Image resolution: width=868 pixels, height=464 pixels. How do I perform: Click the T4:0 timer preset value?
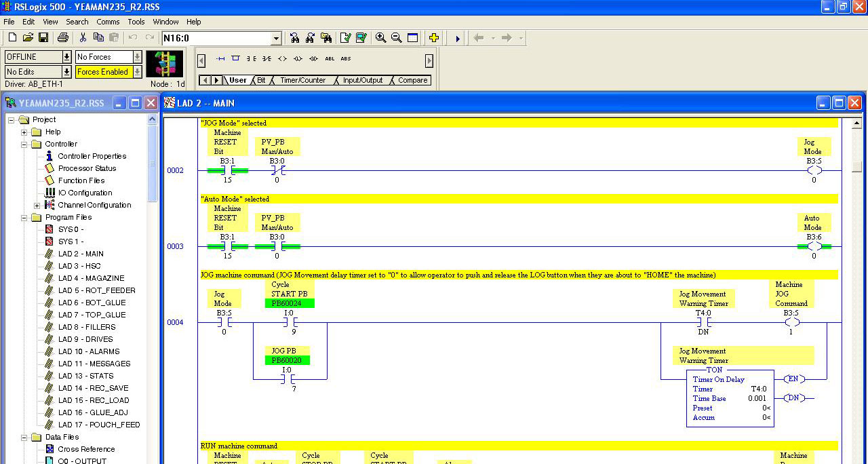click(x=765, y=408)
